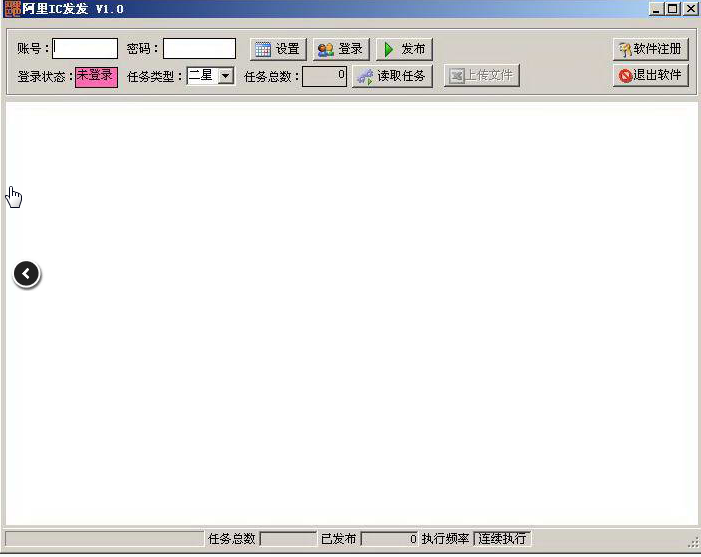The width and height of the screenshot is (701, 557).
Task: Click the 读取任务 read tasks button
Action: (x=392, y=76)
